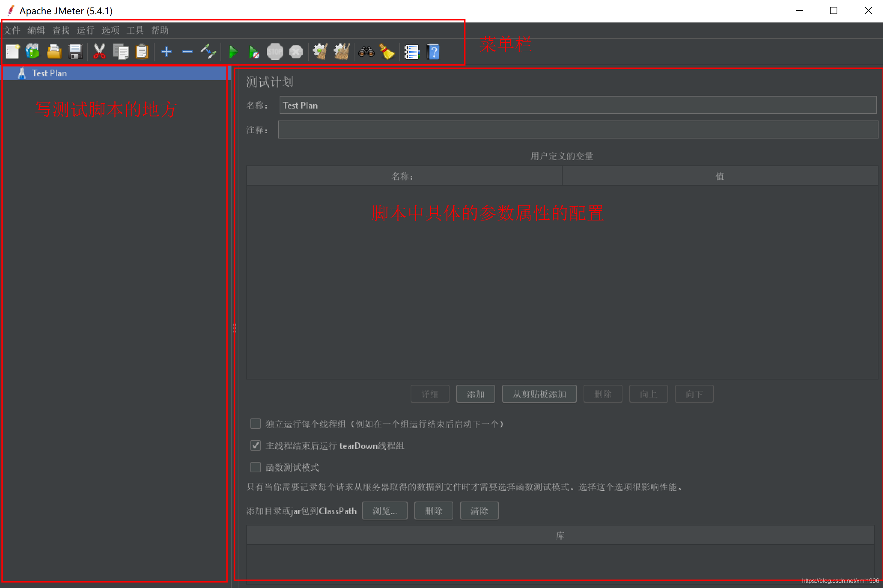Collapse all nodes with minus icon

point(188,52)
